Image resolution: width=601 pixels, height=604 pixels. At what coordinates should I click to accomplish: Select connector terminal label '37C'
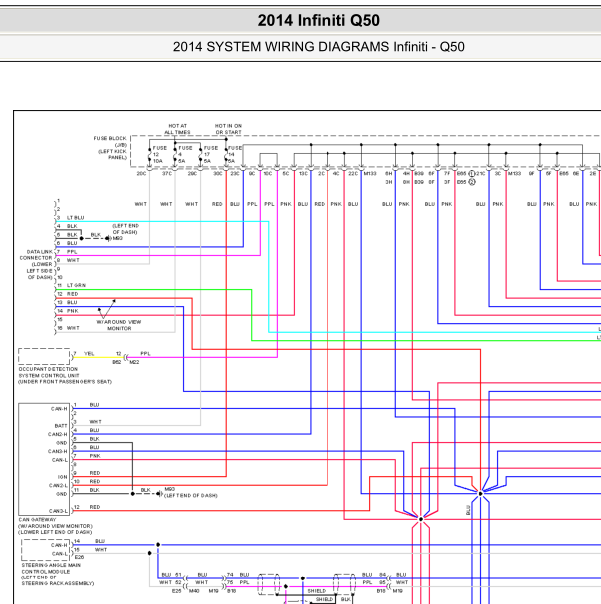167,174
